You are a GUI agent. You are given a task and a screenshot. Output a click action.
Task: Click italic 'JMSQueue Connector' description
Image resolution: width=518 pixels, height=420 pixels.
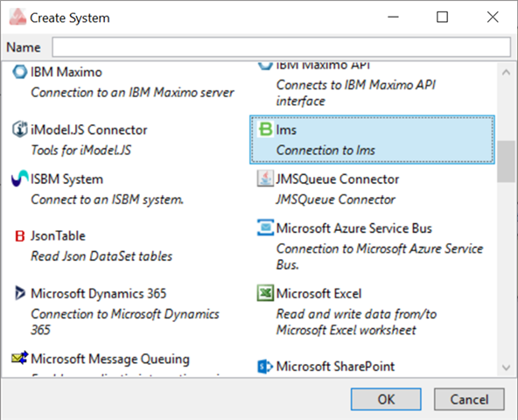pyautogui.click(x=335, y=199)
